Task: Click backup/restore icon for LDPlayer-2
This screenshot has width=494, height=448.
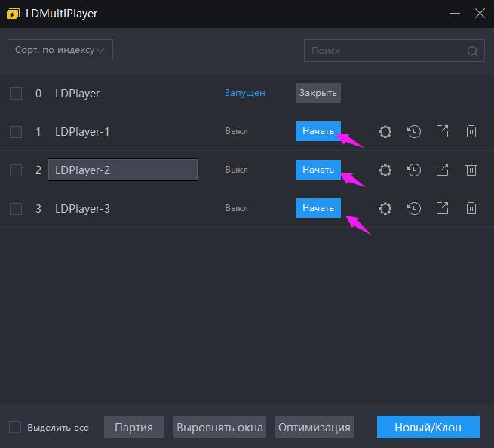Action: 414,170
